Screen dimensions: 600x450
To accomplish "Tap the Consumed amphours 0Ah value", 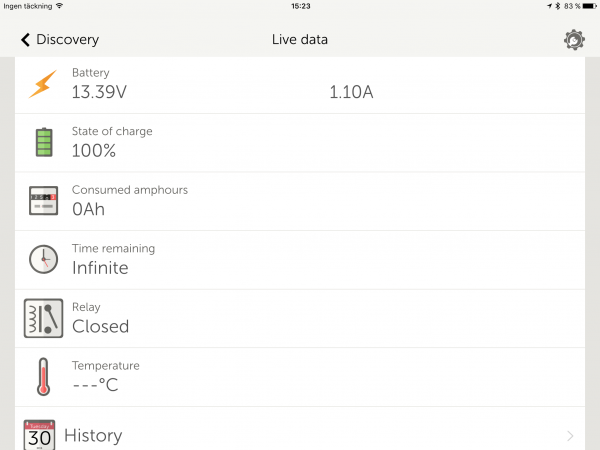I will coord(88,209).
